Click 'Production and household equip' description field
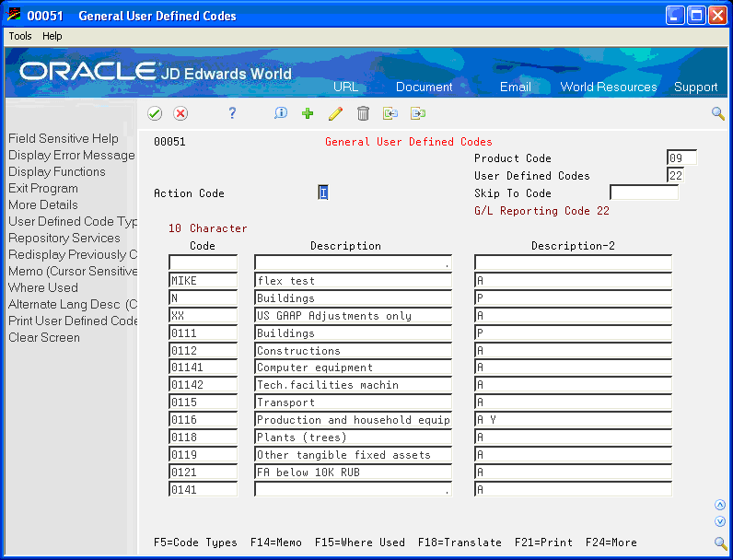This screenshot has width=733, height=560. [x=353, y=420]
